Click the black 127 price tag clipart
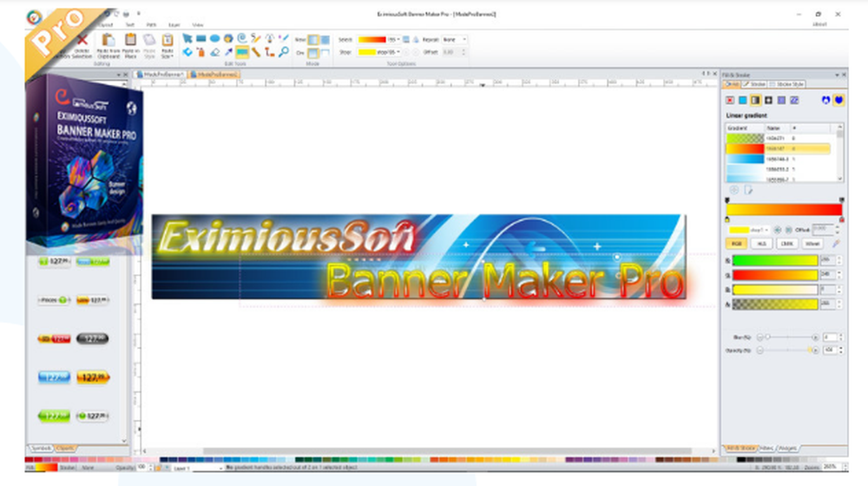 point(93,338)
